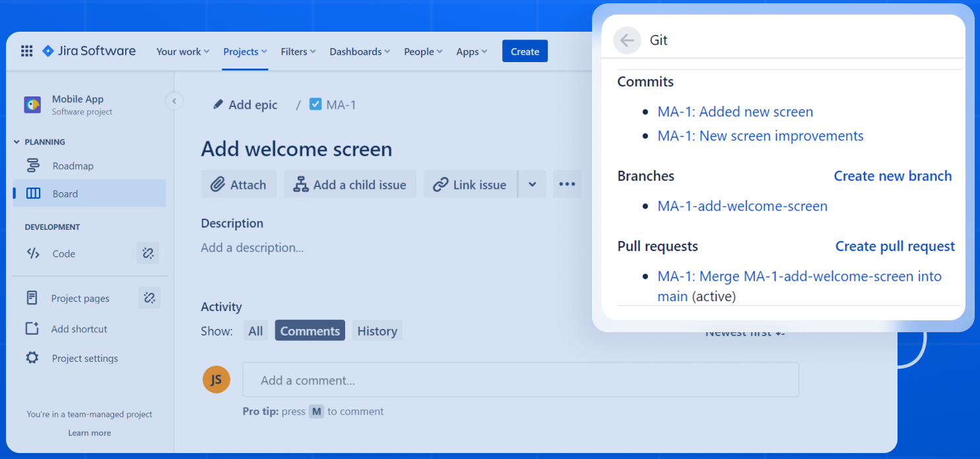Collapse the sidebar with the chevron button
The width and height of the screenshot is (980, 459).
(174, 101)
